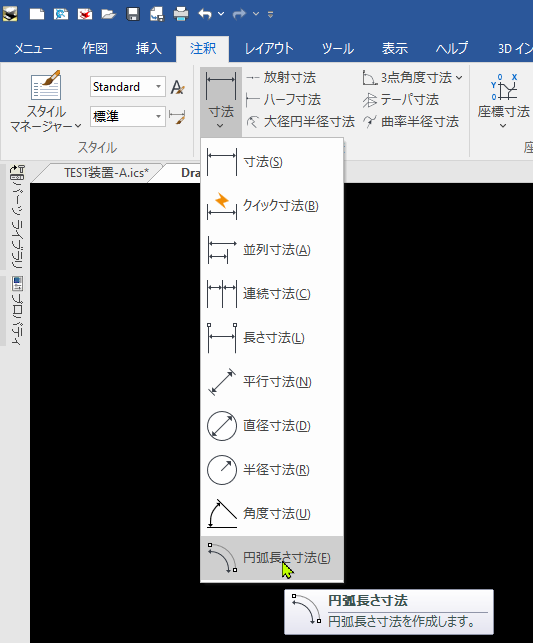Click the 3点角度寸法 tool
Image resolution: width=533 pixels, height=643 pixels.
407,78
